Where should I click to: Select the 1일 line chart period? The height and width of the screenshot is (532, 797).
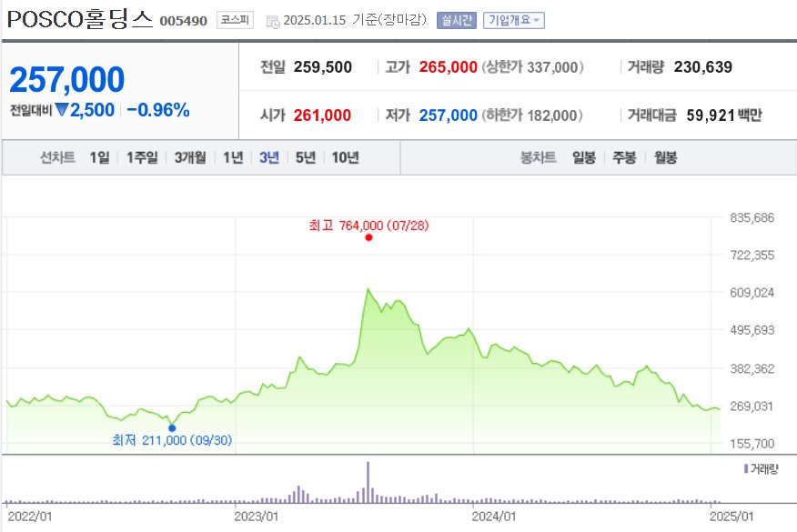click(x=100, y=157)
